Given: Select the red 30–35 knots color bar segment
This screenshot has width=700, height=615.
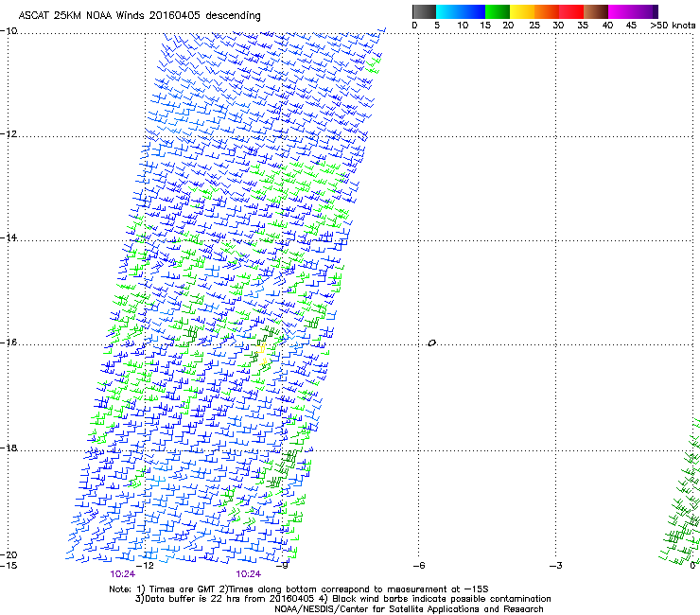Looking at the screenshot, I should [571, 11].
